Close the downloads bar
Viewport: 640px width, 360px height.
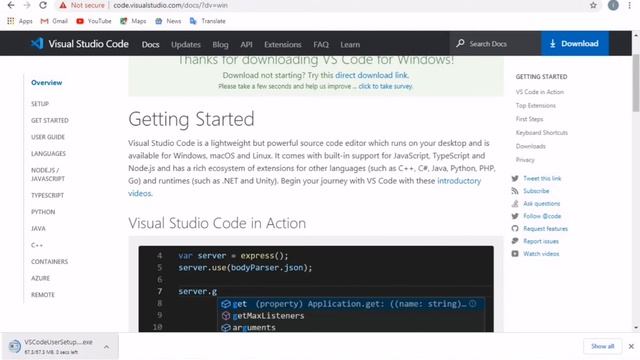(631, 346)
